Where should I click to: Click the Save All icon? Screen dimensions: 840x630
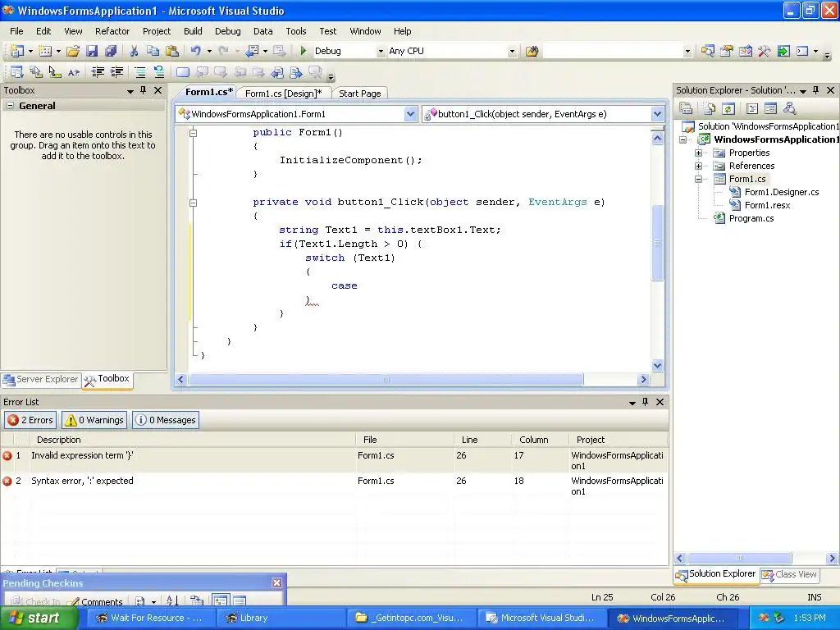(x=111, y=51)
